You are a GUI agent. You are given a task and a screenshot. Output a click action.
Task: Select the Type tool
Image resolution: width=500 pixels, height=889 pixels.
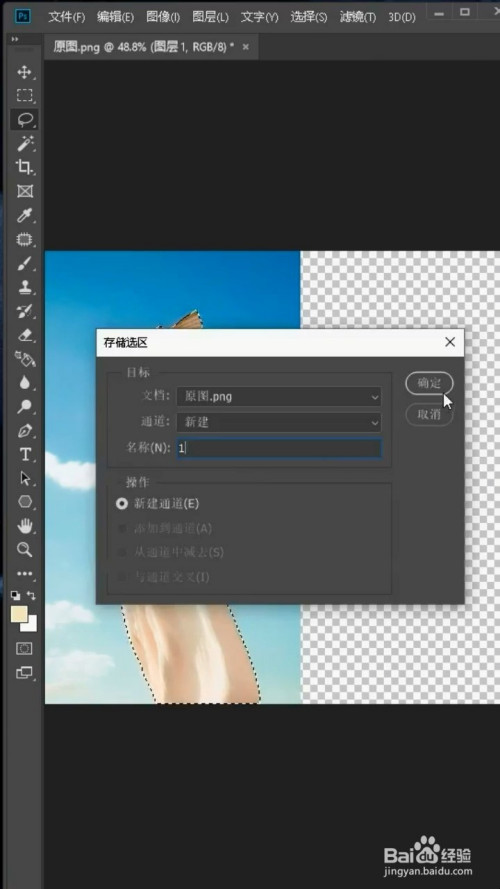(24, 455)
